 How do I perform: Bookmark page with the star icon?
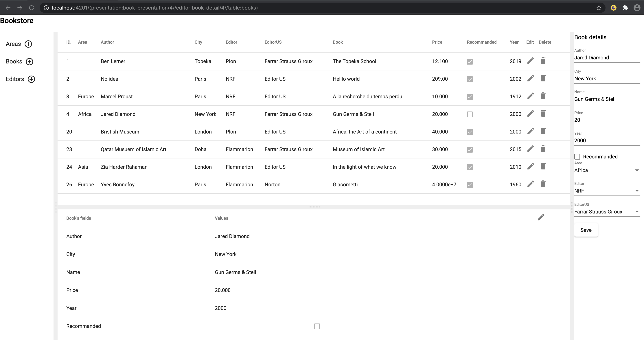(599, 8)
